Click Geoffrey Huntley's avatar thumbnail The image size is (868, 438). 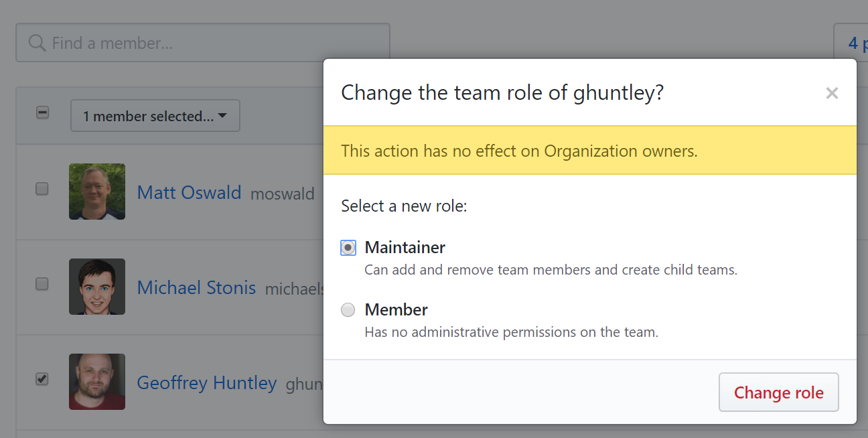click(96, 382)
